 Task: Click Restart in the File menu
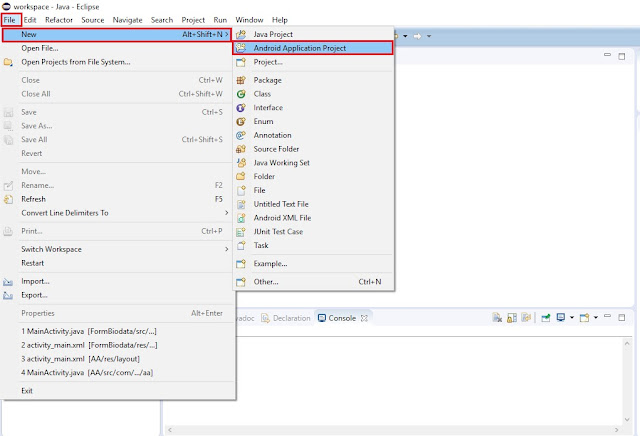click(x=117, y=263)
